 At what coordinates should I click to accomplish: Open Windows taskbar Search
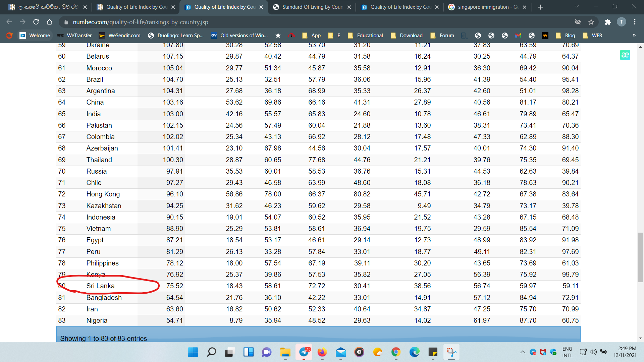[x=211, y=352]
